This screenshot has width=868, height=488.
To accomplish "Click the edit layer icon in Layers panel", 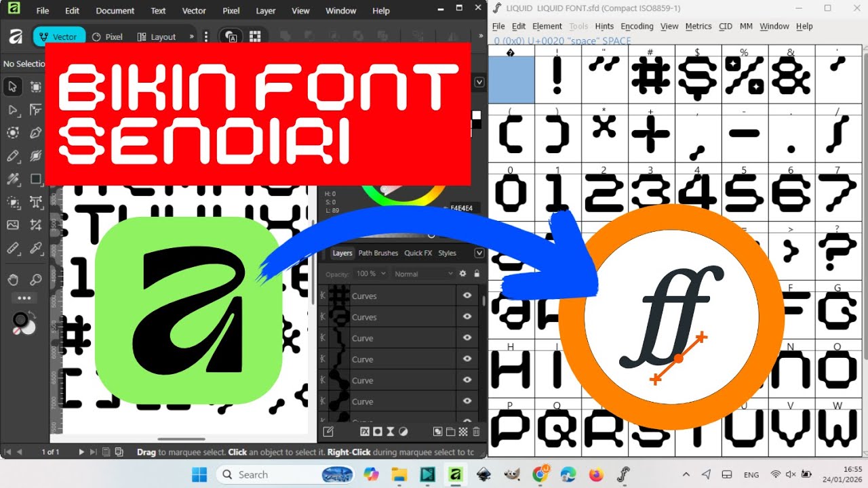I will point(328,432).
